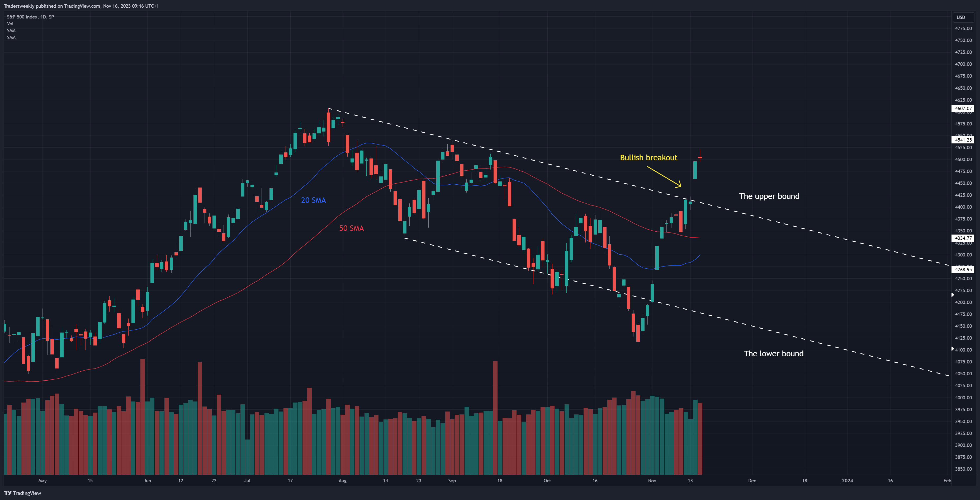Click the Oct label on time axis
Image resolution: width=980 pixels, height=500 pixels.
(x=547, y=480)
